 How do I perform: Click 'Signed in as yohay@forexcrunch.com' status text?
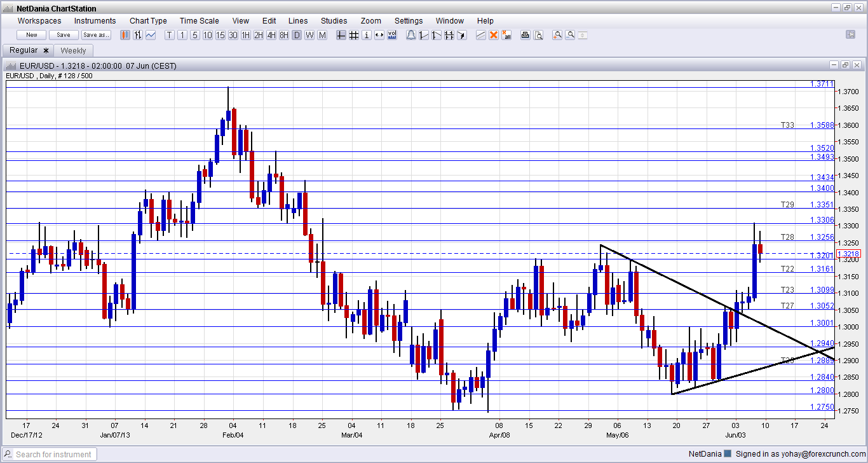801,454
